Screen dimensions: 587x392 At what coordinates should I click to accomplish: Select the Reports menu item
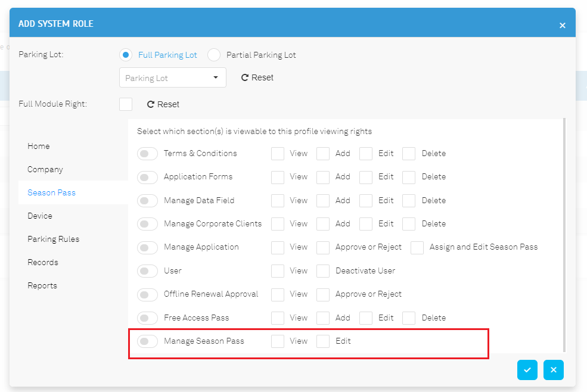pyautogui.click(x=42, y=285)
